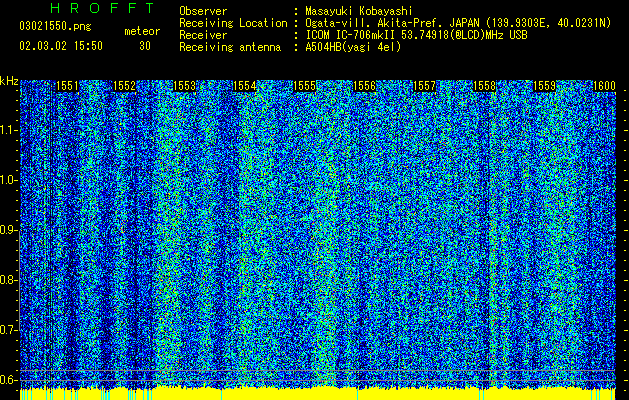Click the A504HB(yagi 4el) antenna text
Image resolution: width=629 pixels, height=400 pixels.
(x=353, y=47)
